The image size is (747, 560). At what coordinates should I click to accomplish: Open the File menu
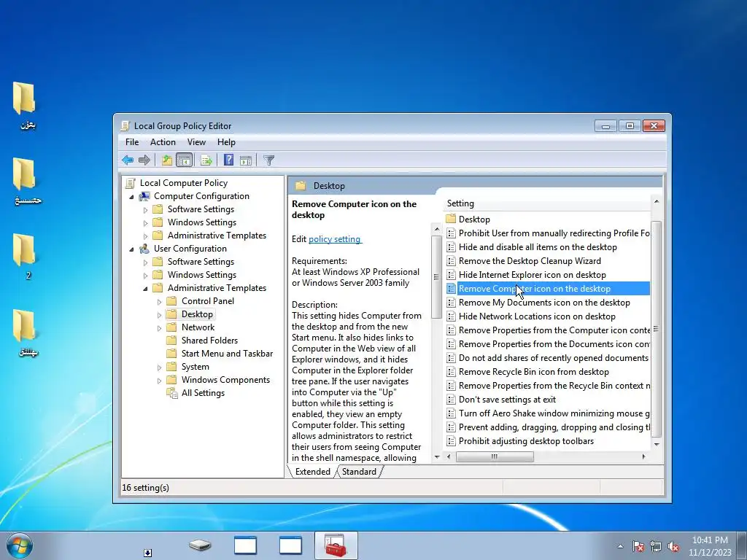tap(132, 142)
